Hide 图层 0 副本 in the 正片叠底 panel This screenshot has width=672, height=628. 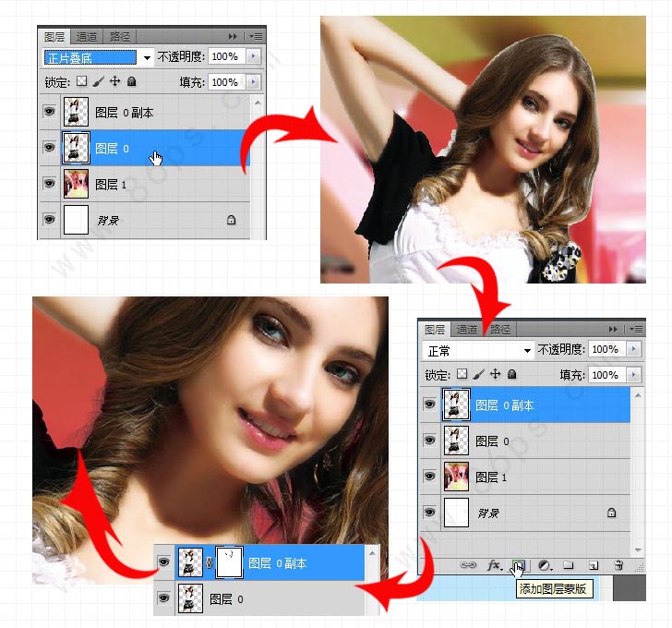(49, 112)
